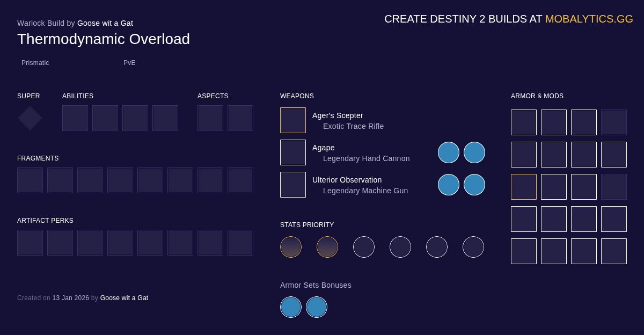
Task: Click the first Stats Priority circle
Action: click(x=291, y=247)
